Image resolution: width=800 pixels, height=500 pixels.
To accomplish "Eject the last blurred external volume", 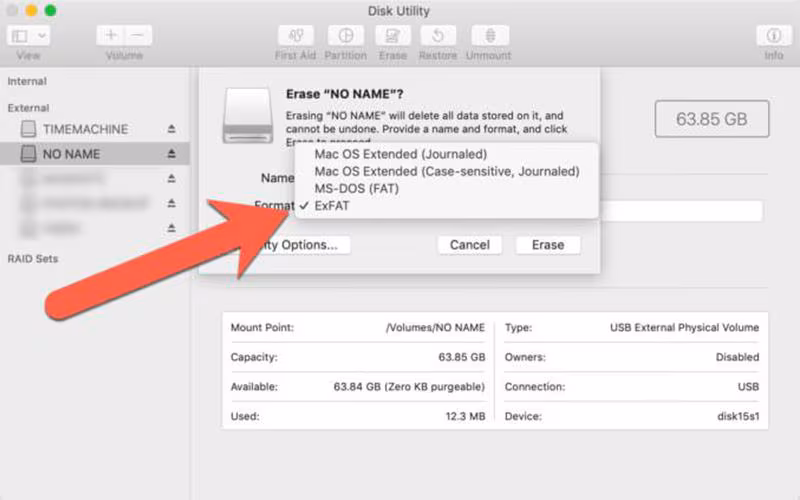I will [x=171, y=228].
